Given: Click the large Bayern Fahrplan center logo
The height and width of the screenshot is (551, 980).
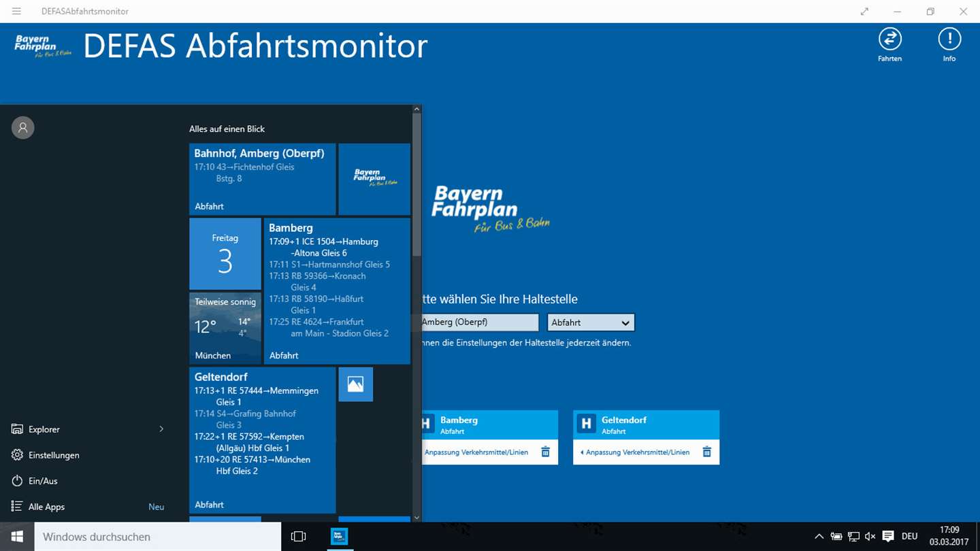Looking at the screenshot, I should 490,209.
